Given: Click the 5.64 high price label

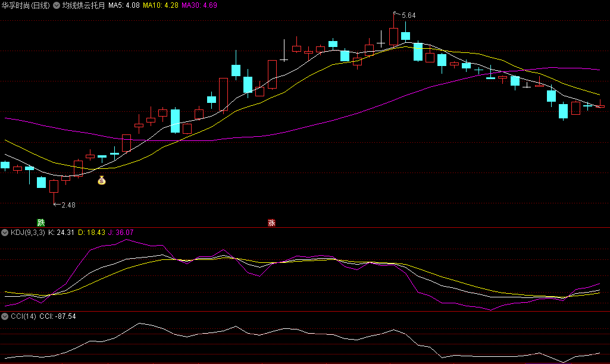Looking at the screenshot, I should pos(408,15).
